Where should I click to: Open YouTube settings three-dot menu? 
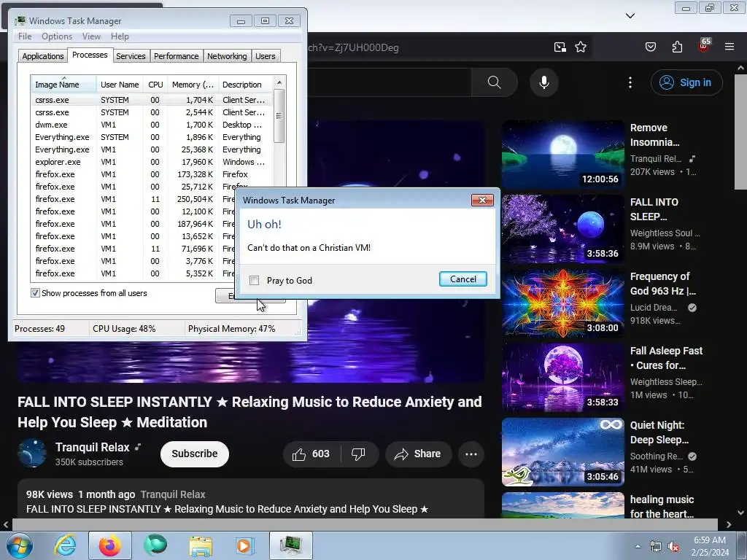pyautogui.click(x=630, y=82)
